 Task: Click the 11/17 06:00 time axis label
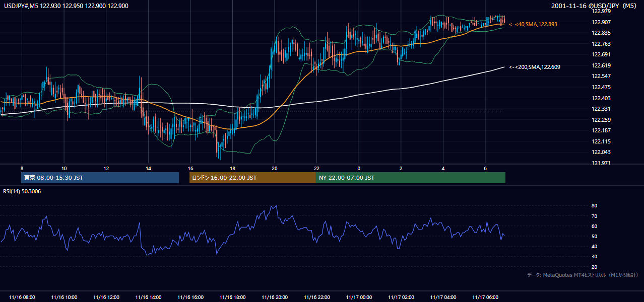(x=485, y=297)
